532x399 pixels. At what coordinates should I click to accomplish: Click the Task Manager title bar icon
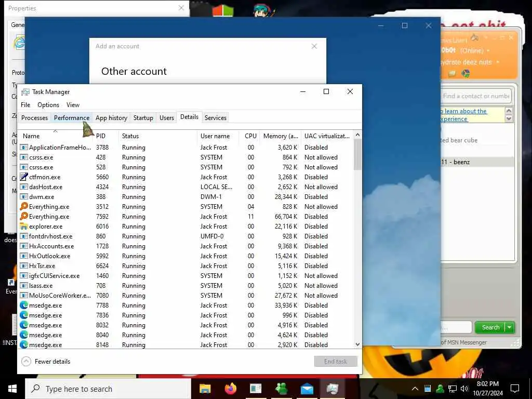tap(25, 92)
